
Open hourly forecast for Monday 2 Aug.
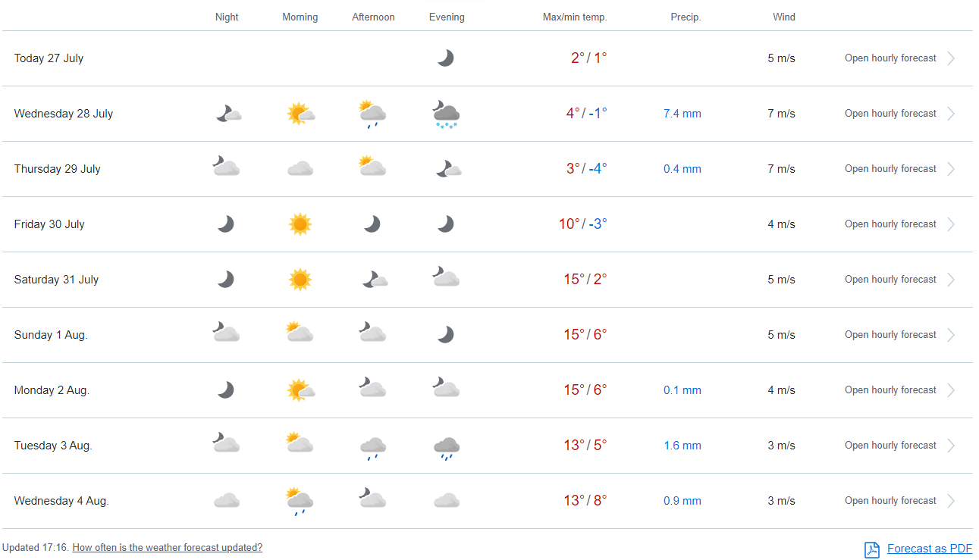890,390
